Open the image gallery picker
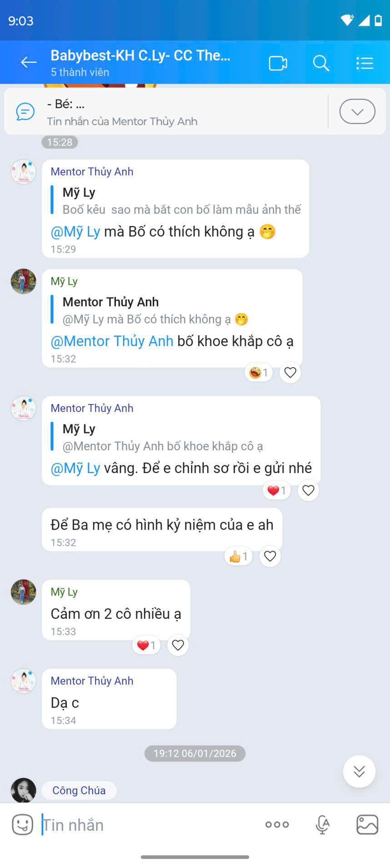The width and height of the screenshot is (390, 868). coord(367,824)
